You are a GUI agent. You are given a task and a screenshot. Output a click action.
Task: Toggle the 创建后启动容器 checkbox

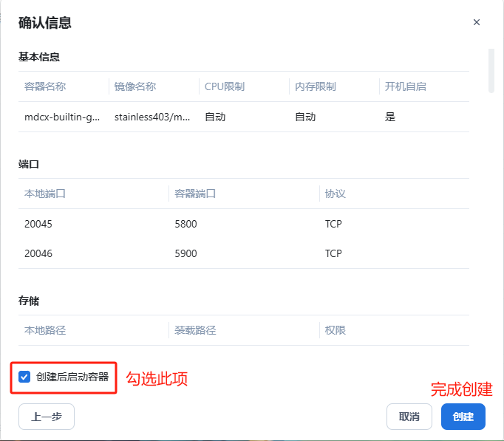click(x=24, y=377)
